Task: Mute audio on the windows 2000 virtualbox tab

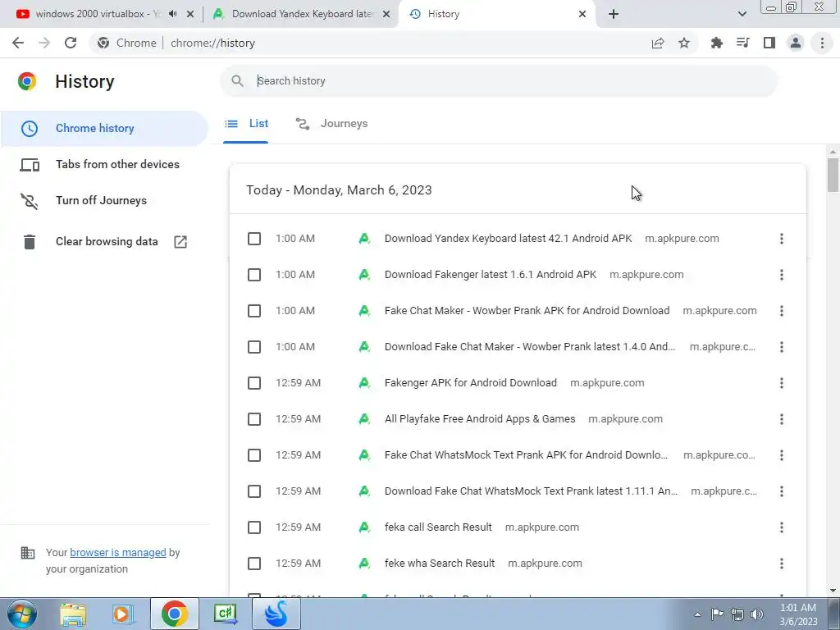Action: click(x=172, y=14)
